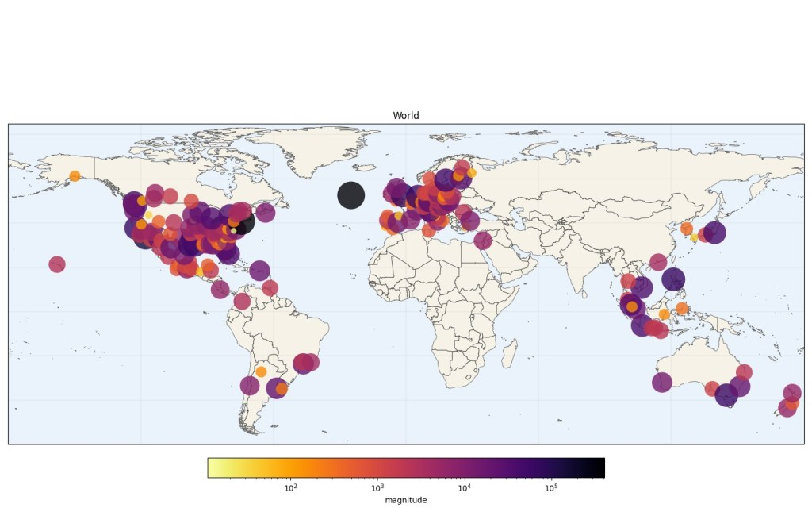Click the 10⁴ tick label on the colorbar

tap(464, 488)
